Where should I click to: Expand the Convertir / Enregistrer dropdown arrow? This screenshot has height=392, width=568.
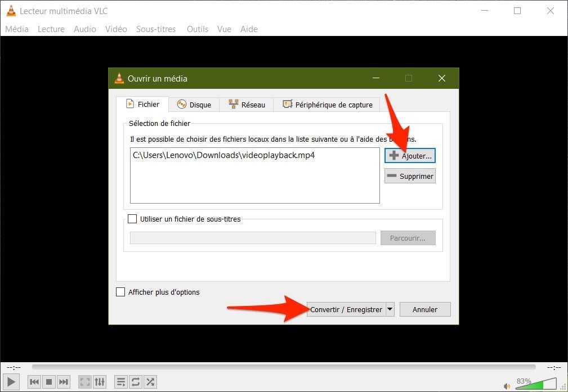coord(390,309)
